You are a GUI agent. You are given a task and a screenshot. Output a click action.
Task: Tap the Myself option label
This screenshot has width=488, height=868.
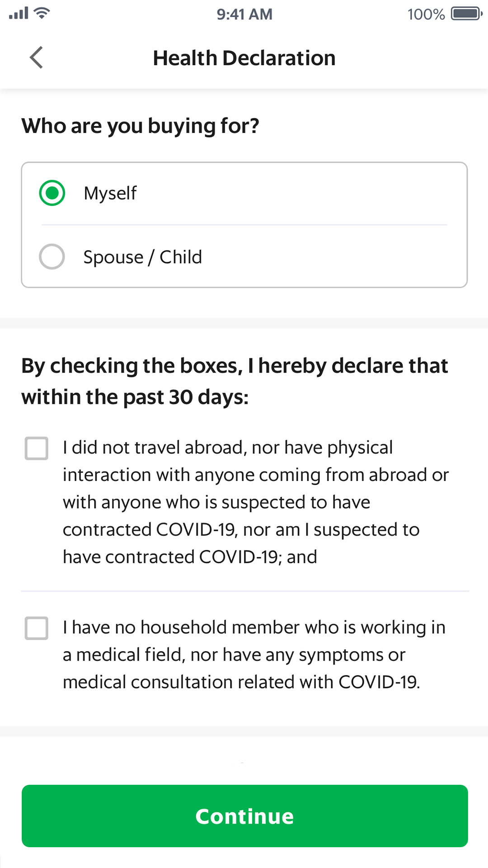[x=110, y=193]
